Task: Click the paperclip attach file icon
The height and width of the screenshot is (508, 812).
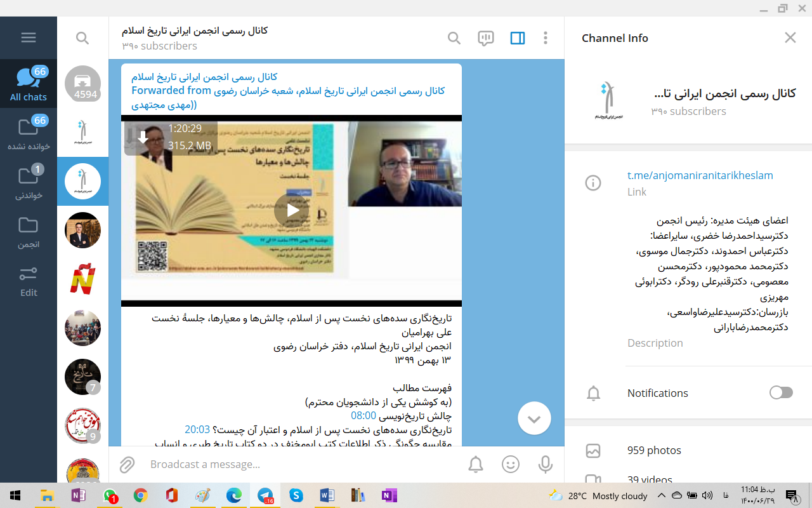Action: click(128, 464)
